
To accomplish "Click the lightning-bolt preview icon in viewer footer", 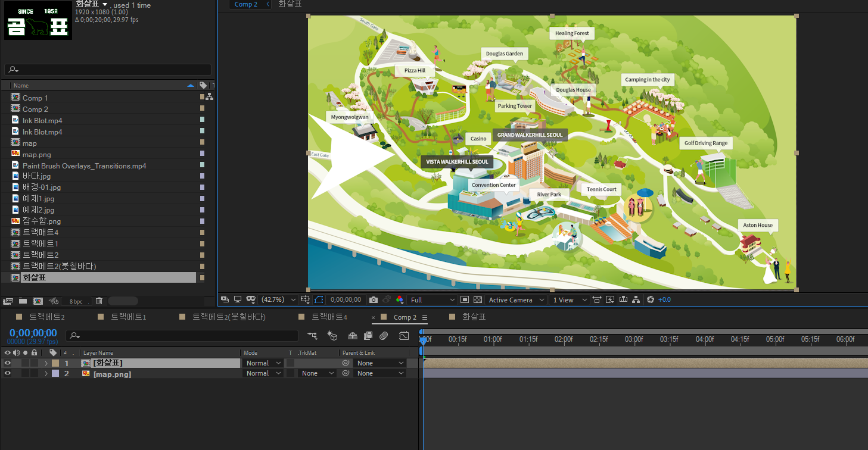I will tap(610, 299).
